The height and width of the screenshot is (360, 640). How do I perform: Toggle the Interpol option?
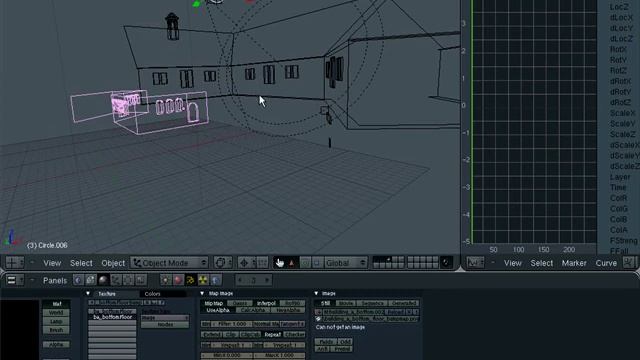coord(266,303)
